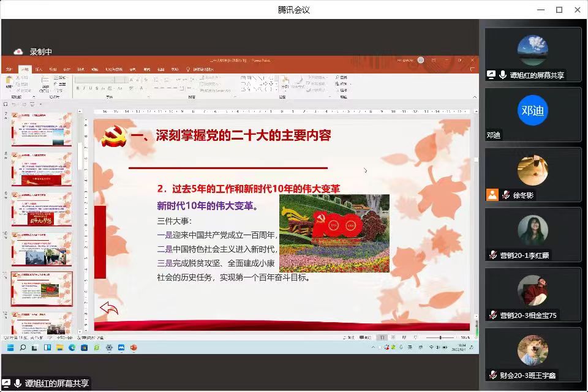Click the muted mic icon for 营销20-1李红颖
The width and height of the screenshot is (588, 392).
492,255
